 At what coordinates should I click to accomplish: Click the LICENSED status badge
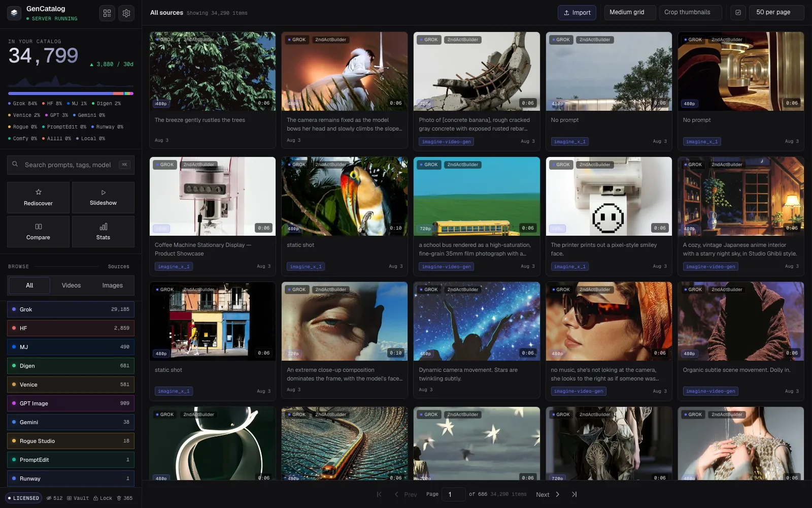coord(23,498)
